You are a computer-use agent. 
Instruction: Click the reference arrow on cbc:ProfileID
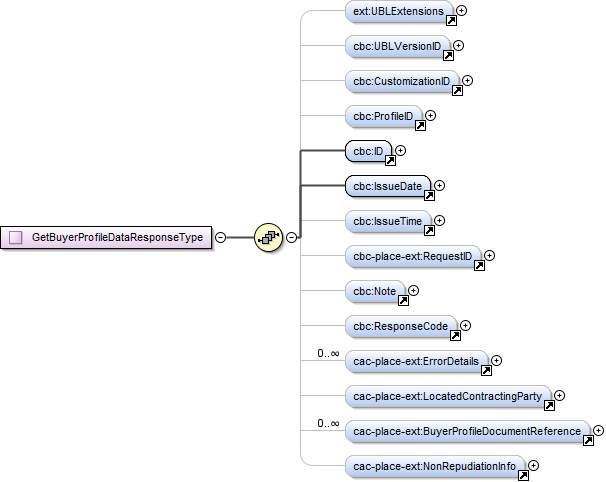click(420, 124)
